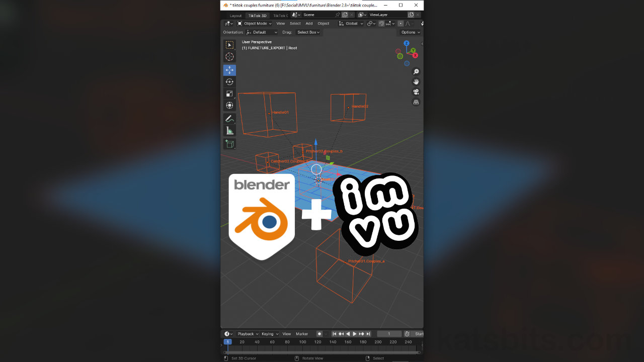
Task: Open the view layer browse dropdown icon
Action: click(x=362, y=15)
